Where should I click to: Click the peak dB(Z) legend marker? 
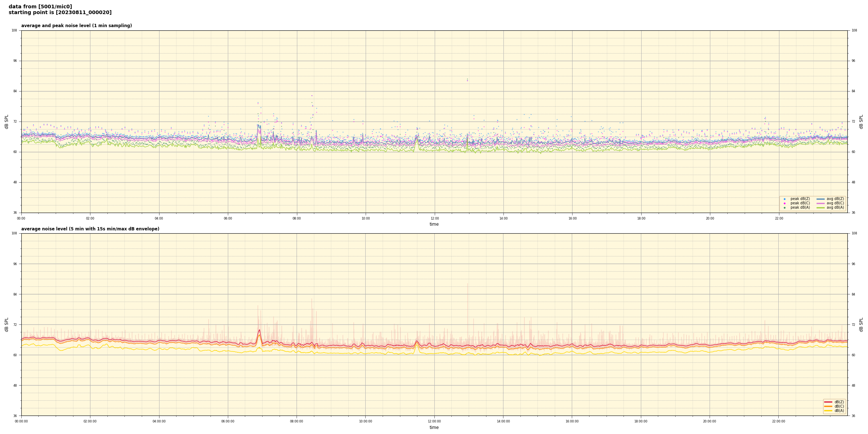tap(784, 199)
